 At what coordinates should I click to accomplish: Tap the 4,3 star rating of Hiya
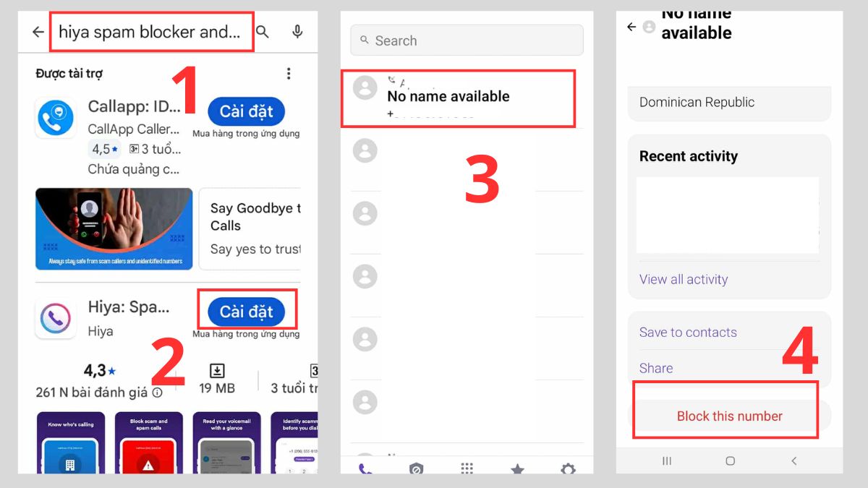tap(100, 371)
